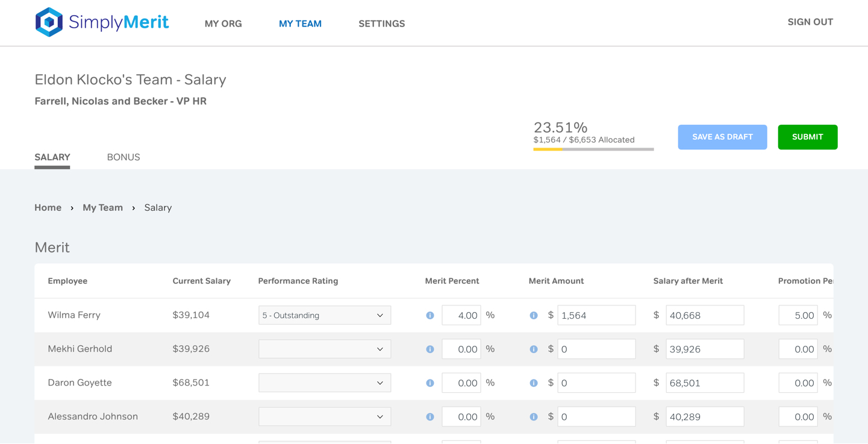Click Wilma Ferry's Merit Percent field 4.00

tap(461, 315)
